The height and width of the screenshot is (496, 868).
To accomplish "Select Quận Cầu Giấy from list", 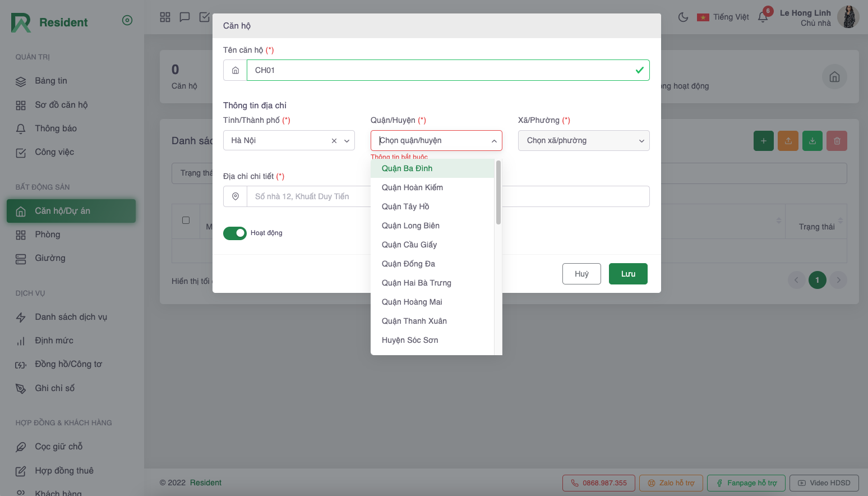I will (409, 245).
